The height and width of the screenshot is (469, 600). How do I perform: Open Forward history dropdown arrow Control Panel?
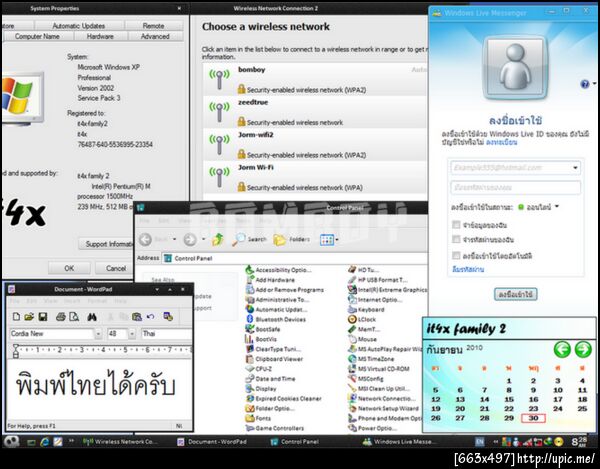[204, 239]
